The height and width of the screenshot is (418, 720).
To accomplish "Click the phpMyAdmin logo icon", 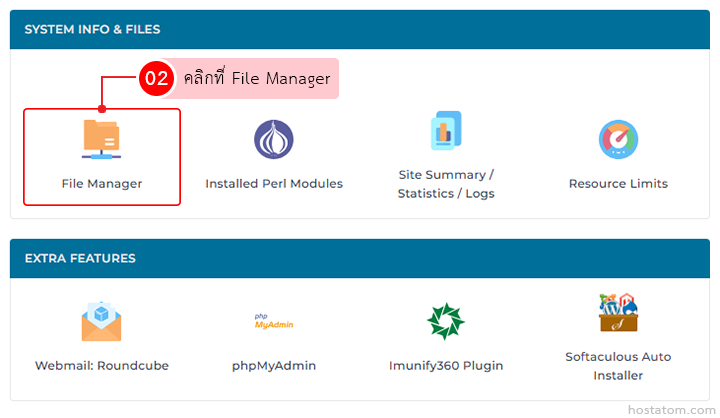I will (x=273, y=322).
